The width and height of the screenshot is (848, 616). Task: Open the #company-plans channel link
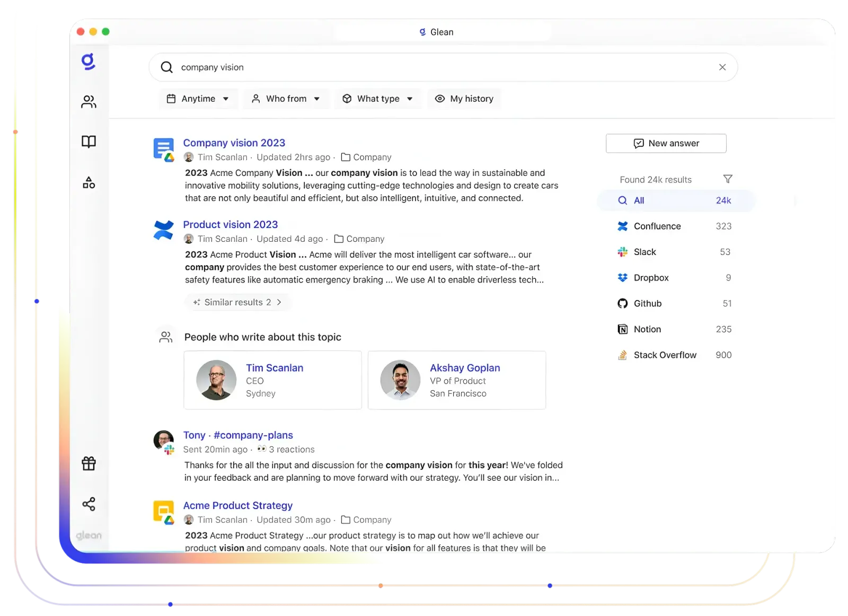(x=253, y=435)
